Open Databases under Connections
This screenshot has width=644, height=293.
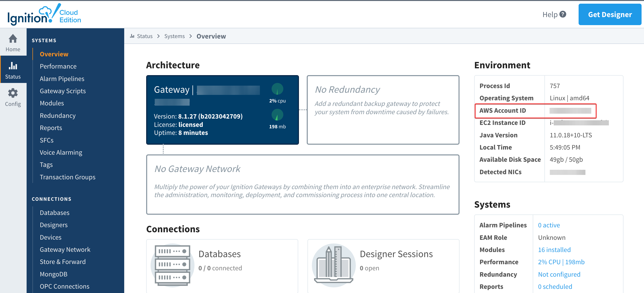54,212
